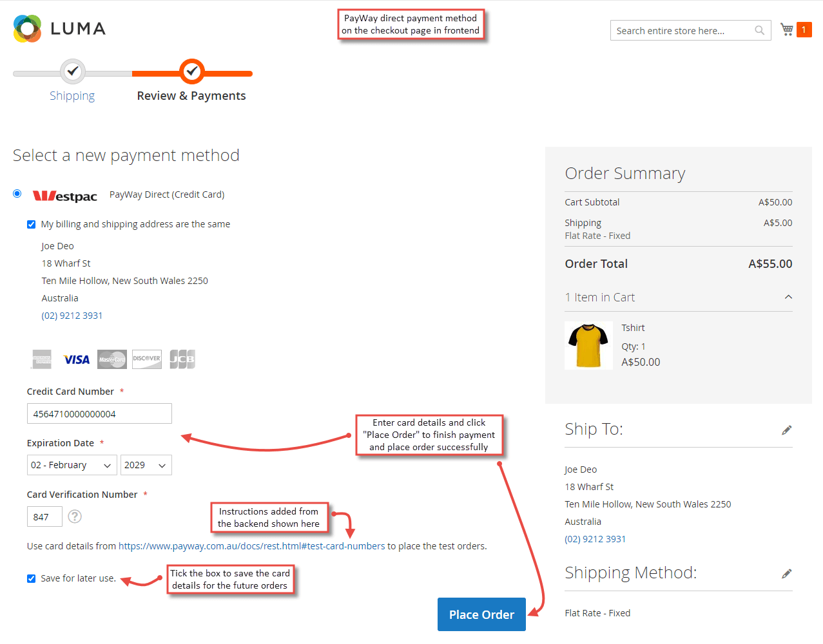
Task: Click the Order Summary heading
Action: coord(625,173)
